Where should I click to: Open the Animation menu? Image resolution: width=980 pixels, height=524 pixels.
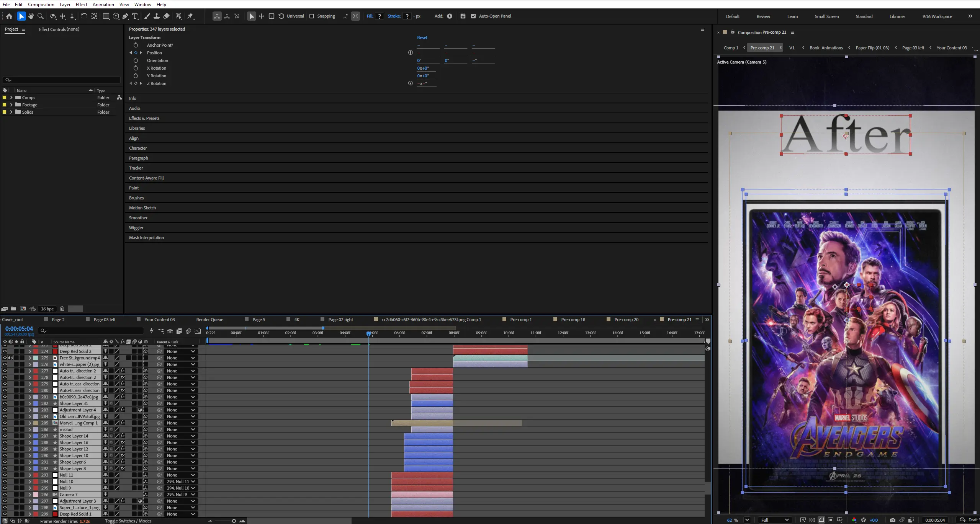(103, 4)
